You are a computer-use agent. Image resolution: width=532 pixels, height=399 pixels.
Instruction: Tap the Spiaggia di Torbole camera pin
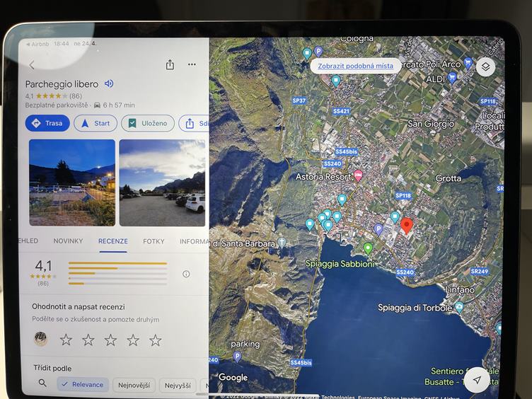coord(459,307)
